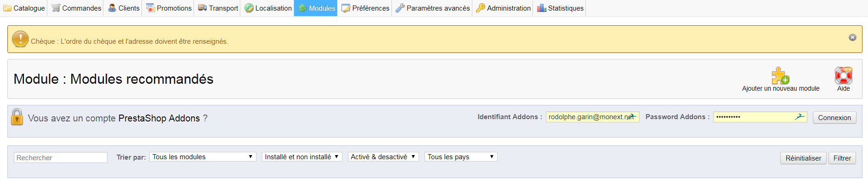The image size is (868, 179).
Task: Click the Transport truck icon
Action: coord(202,8)
